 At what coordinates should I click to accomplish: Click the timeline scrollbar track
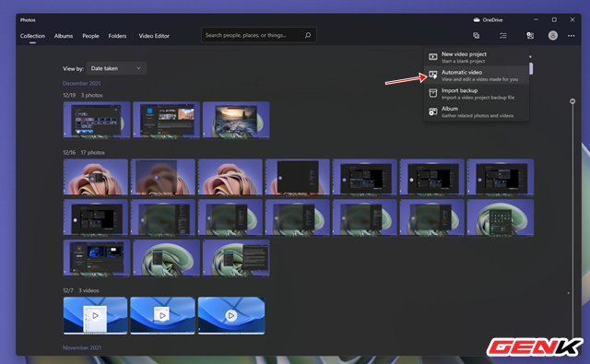click(572, 220)
